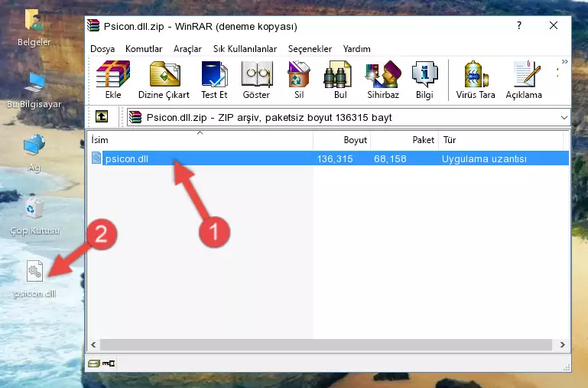Open the Yardım menu
Image resolution: width=588 pixels, height=388 pixels.
coord(356,49)
